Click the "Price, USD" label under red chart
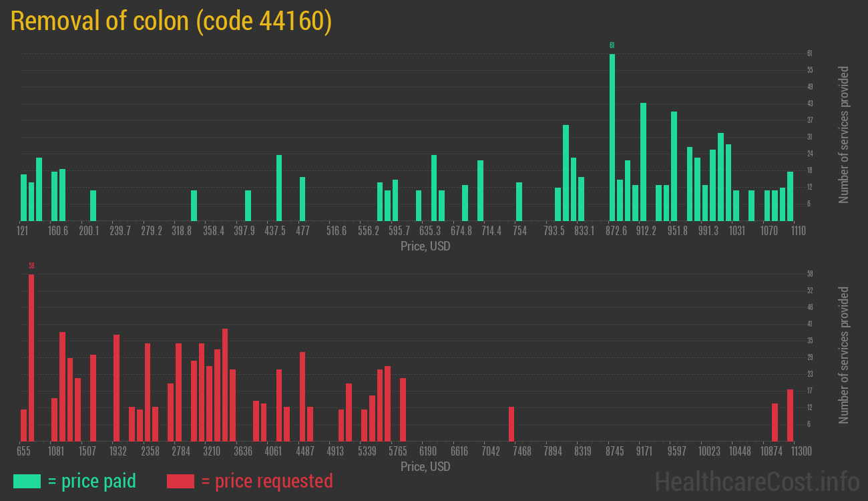This screenshot has width=868, height=501. click(425, 466)
